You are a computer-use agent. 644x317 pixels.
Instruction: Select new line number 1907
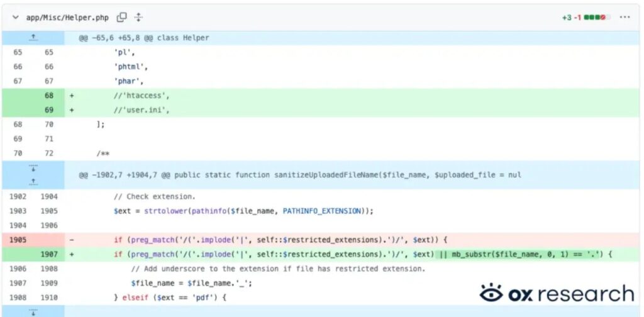(49, 254)
